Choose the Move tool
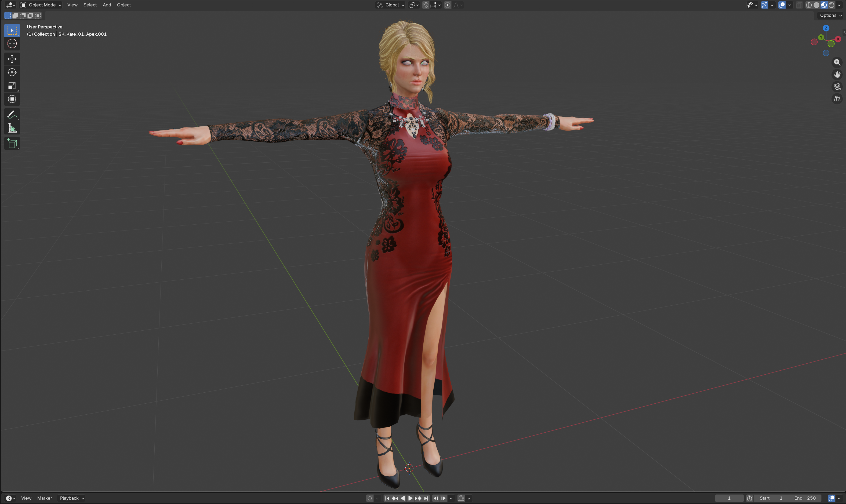Viewport: 846px width, 504px height. pyautogui.click(x=12, y=59)
